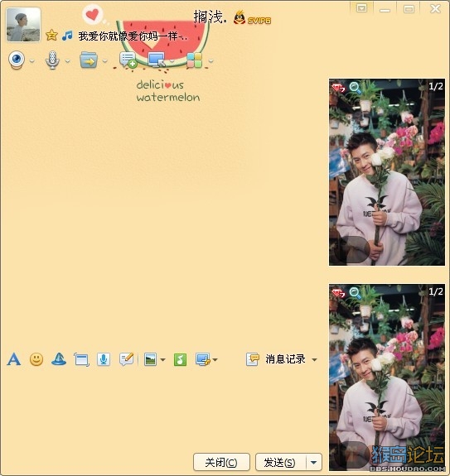Select the magic hat expression icon
The height and width of the screenshot is (476, 450).
[59, 359]
